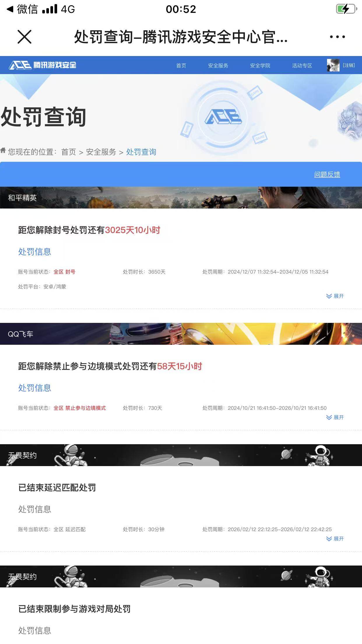The image size is (362, 644).
Task: Go to 首页 in the breadcrumb
Action: 68,152
